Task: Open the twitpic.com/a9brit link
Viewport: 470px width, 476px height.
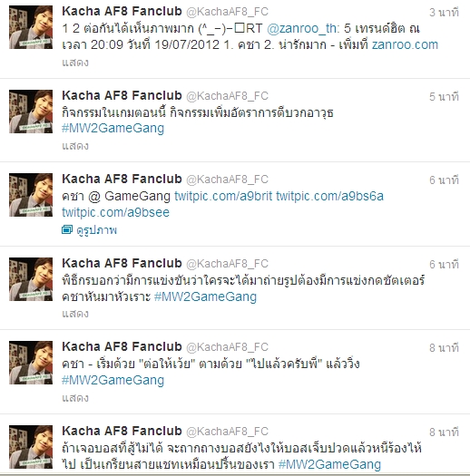Action: click(223, 197)
